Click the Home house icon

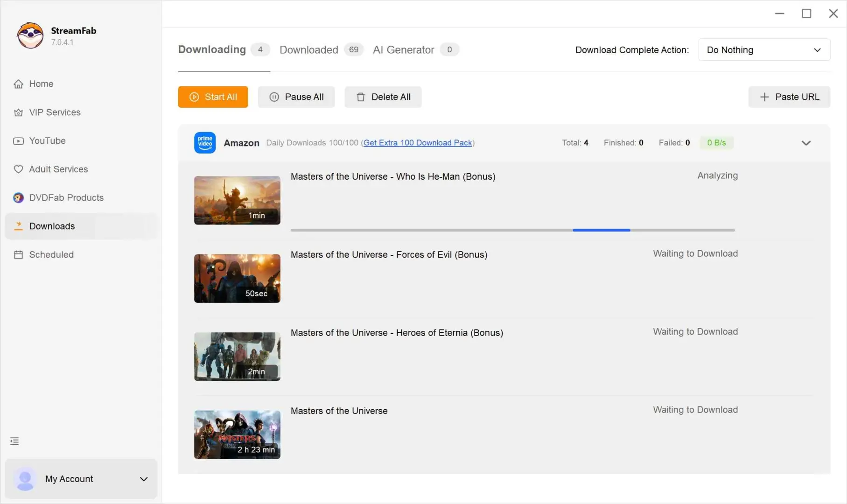click(x=18, y=84)
